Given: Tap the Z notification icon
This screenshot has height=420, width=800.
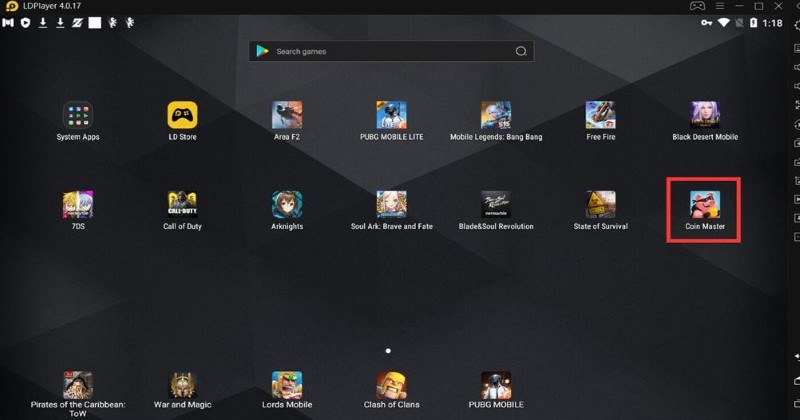Looking at the screenshot, I should click(77, 22).
